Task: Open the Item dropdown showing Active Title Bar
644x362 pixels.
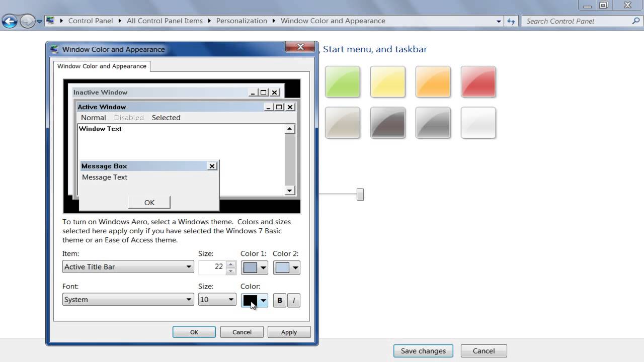Action: (x=128, y=266)
